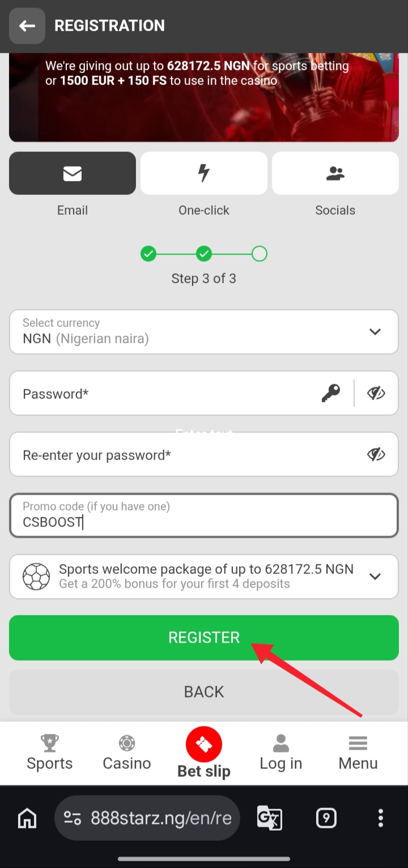
Task: Click the green REGISTER button
Action: click(x=204, y=637)
